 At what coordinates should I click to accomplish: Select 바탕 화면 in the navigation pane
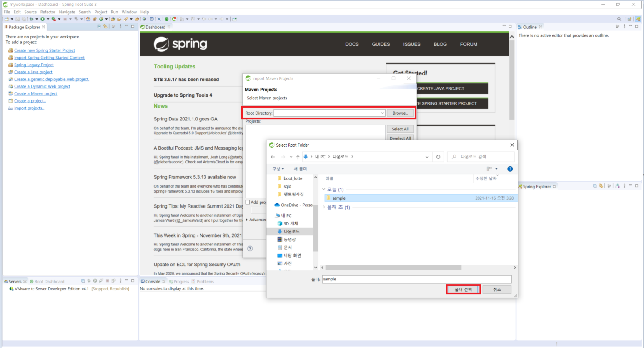click(x=292, y=255)
